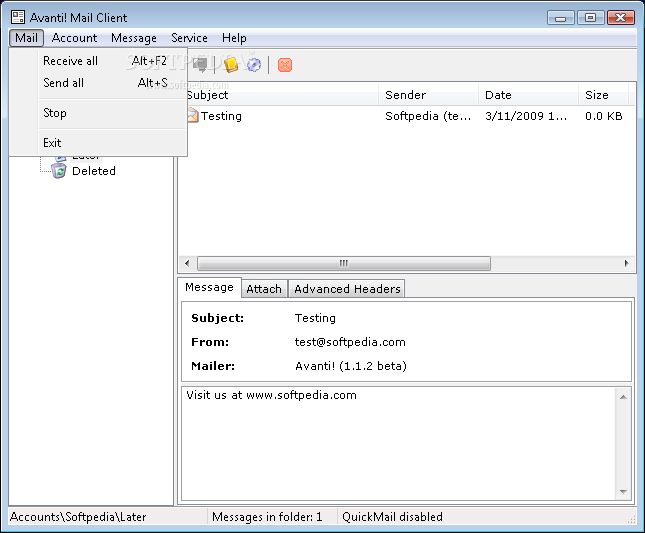Click the Avanti! app icon in title bar

coord(18,17)
